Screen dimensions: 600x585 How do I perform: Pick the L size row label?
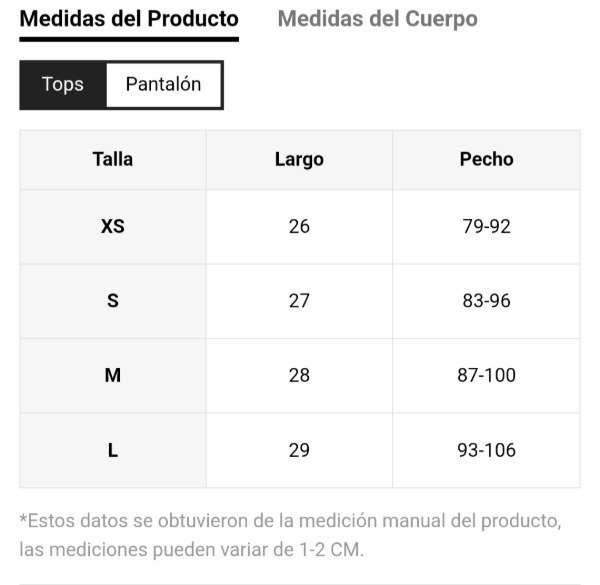(113, 450)
